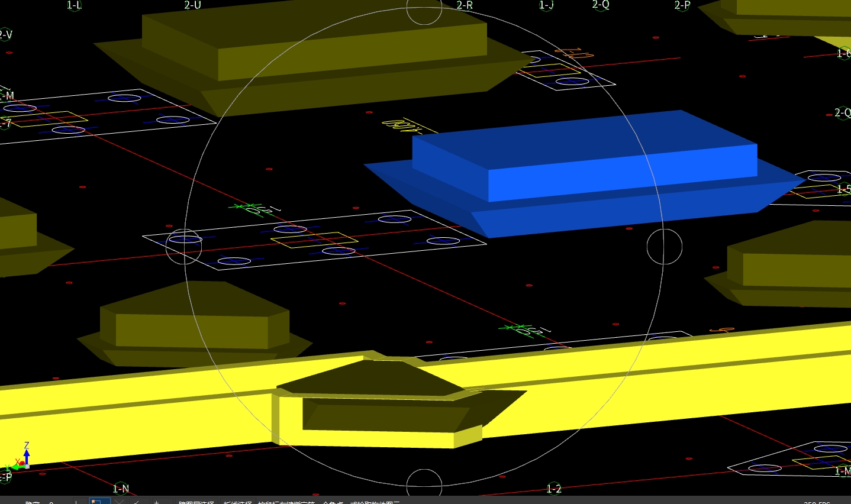Screen dimensions: 851x504
Task: Click the orange annotation text near 1-J
Action: tap(573, 54)
